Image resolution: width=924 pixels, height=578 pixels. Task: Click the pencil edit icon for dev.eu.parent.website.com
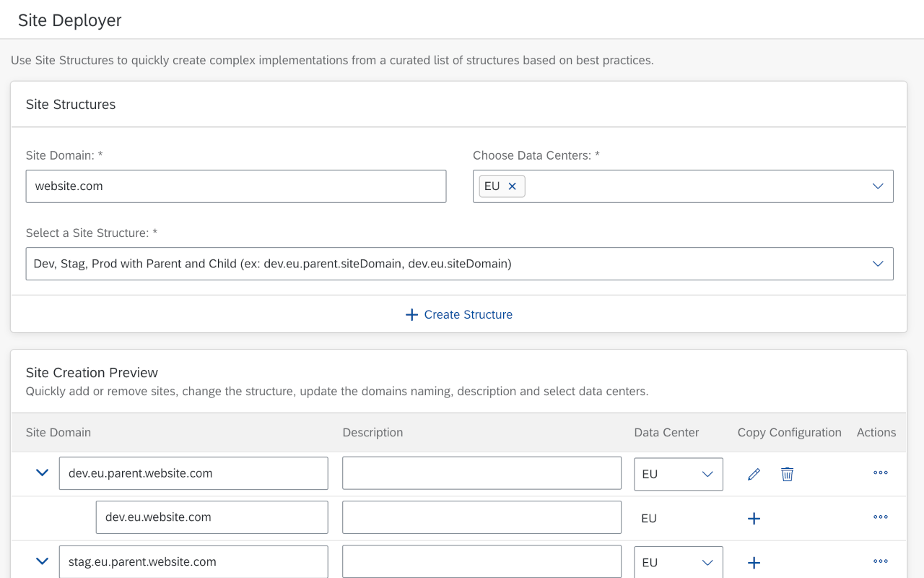point(753,474)
